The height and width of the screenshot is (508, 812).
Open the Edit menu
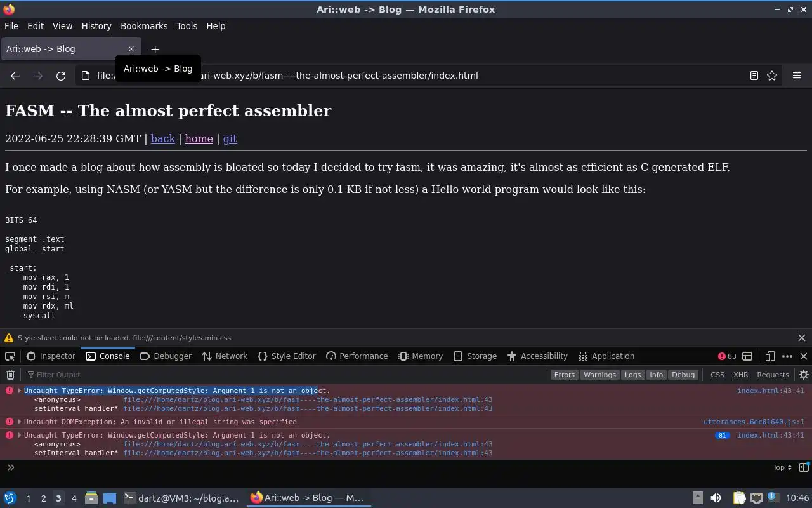36,26
